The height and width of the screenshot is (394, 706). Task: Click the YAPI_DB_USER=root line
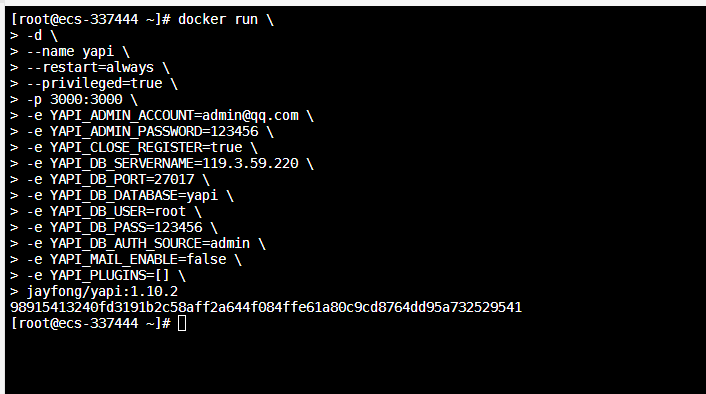[118, 212]
